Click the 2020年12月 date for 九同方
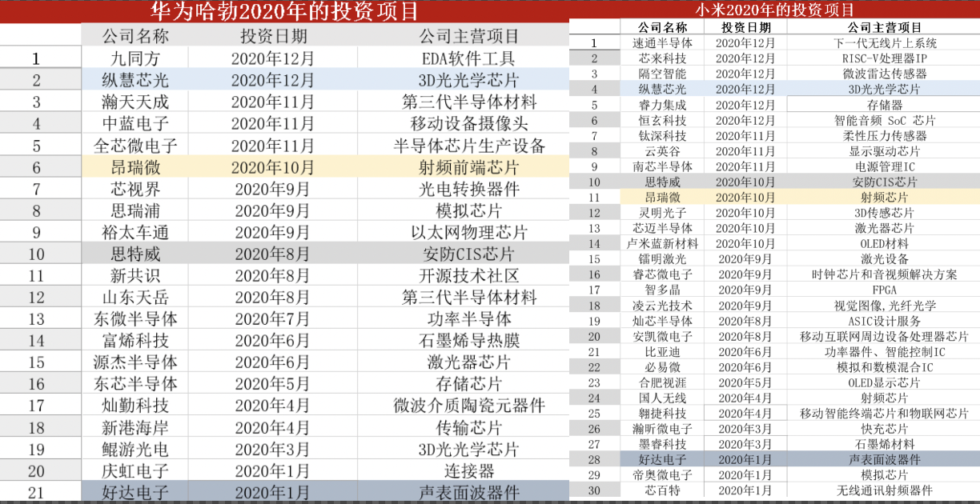The width and height of the screenshot is (980, 504). coord(272,58)
